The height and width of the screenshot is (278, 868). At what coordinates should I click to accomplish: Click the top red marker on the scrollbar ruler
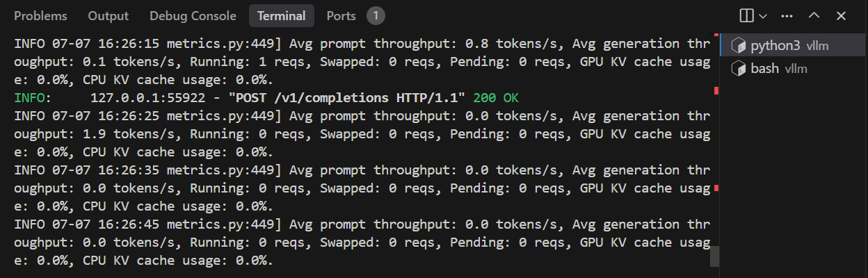(x=716, y=34)
